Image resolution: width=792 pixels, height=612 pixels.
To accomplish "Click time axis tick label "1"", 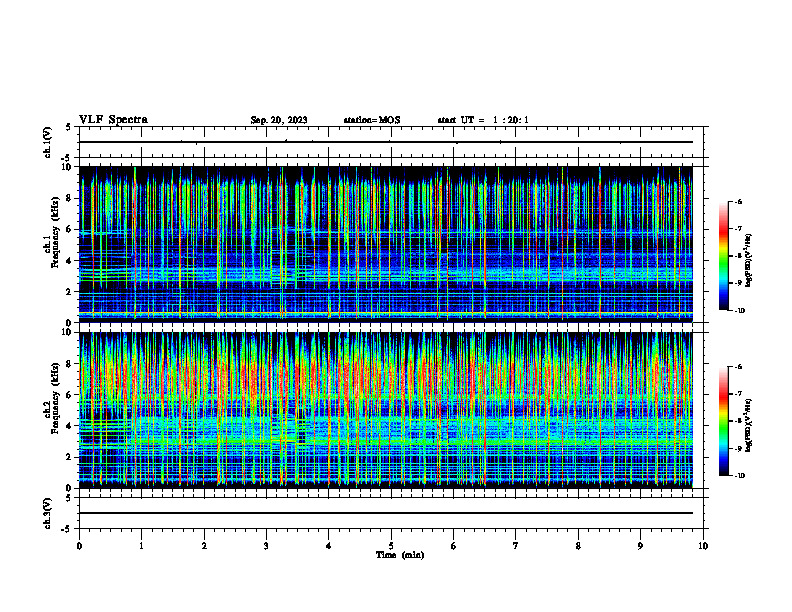I will (x=141, y=546).
